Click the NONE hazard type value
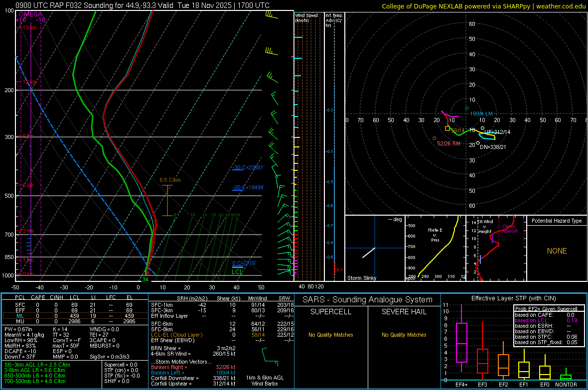 click(x=557, y=251)
